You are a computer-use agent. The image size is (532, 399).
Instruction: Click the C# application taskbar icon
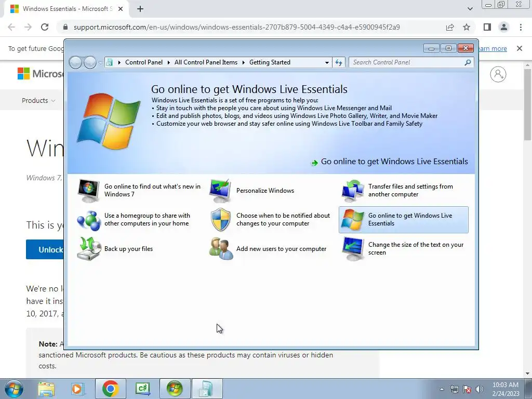point(143,389)
